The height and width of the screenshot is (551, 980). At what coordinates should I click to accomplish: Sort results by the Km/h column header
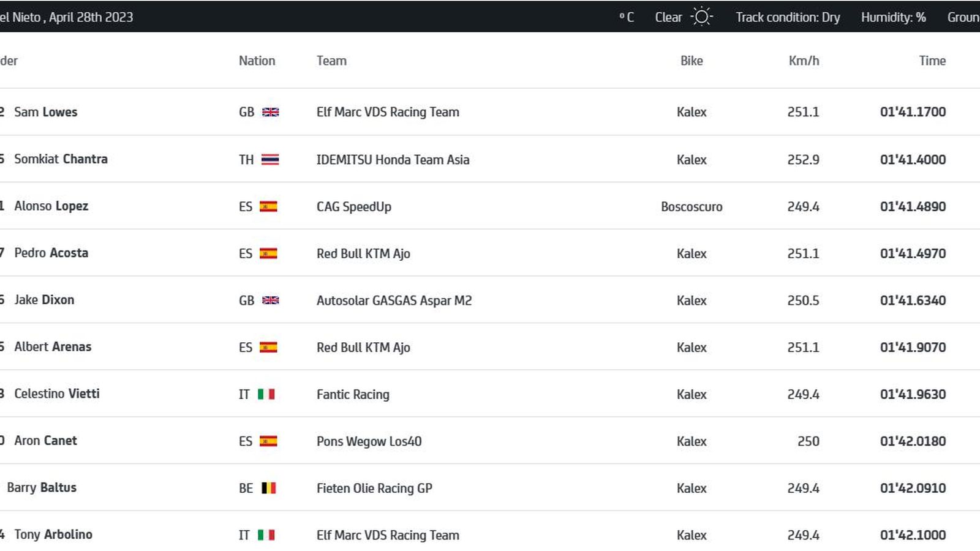pos(804,61)
